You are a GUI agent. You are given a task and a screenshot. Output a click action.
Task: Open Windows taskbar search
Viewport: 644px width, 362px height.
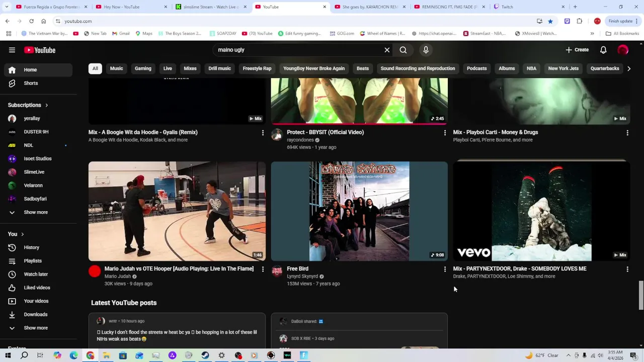[x=24, y=355]
